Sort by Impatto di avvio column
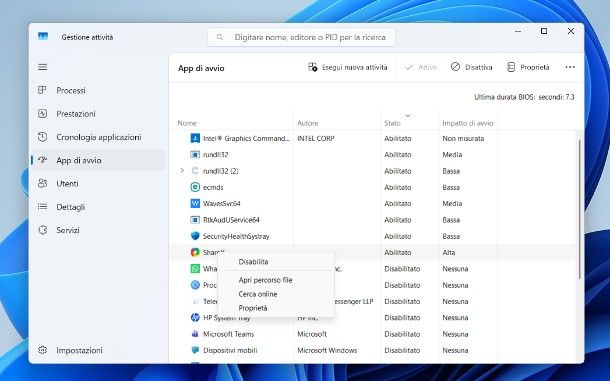610x381 pixels. pos(468,123)
